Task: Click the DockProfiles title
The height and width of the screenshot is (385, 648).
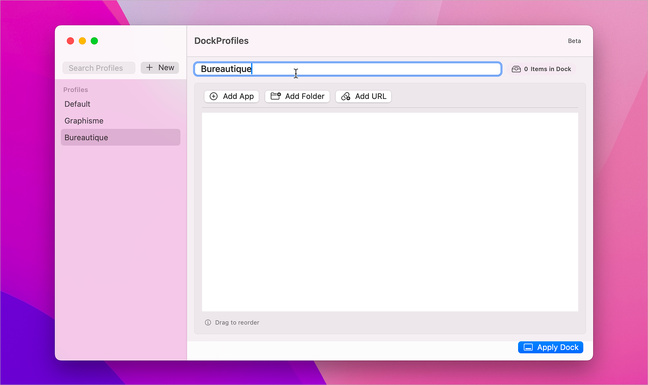Action: pyautogui.click(x=222, y=41)
